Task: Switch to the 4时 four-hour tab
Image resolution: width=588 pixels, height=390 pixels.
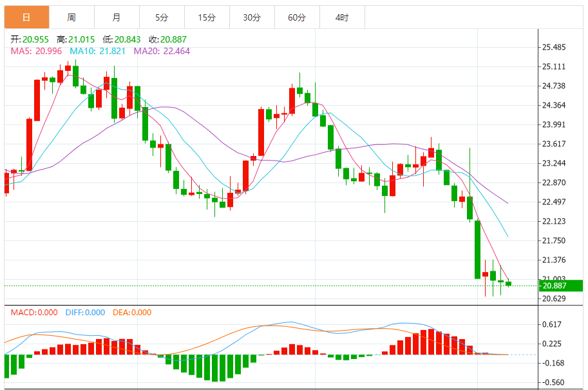Action: click(342, 17)
